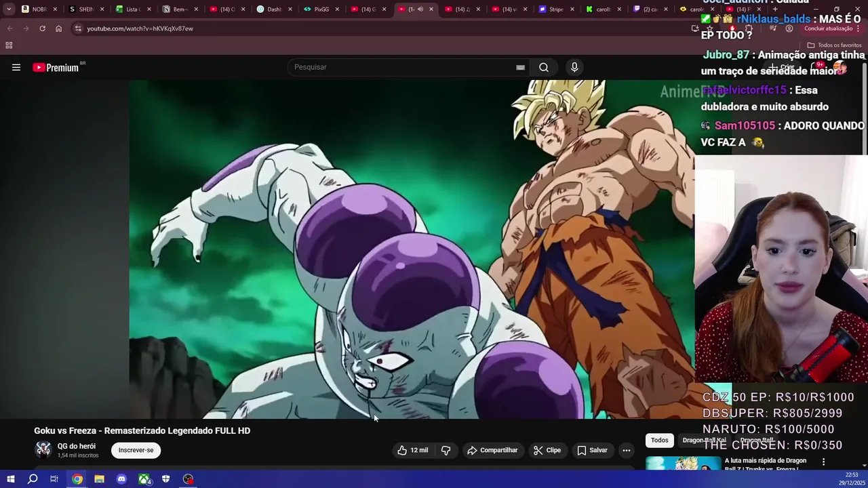Open Chrome from the taskbar
This screenshot has width=868, height=488.
(77, 479)
